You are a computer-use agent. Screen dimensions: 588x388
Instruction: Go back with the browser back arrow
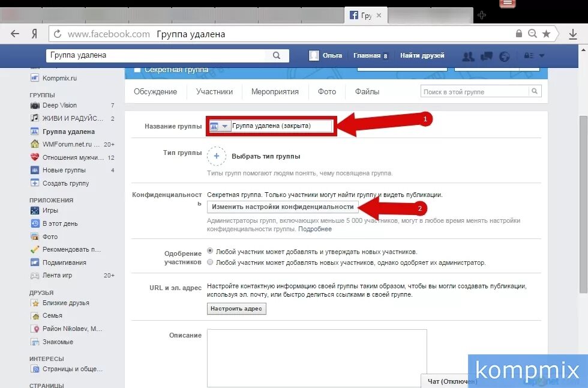click(x=15, y=34)
